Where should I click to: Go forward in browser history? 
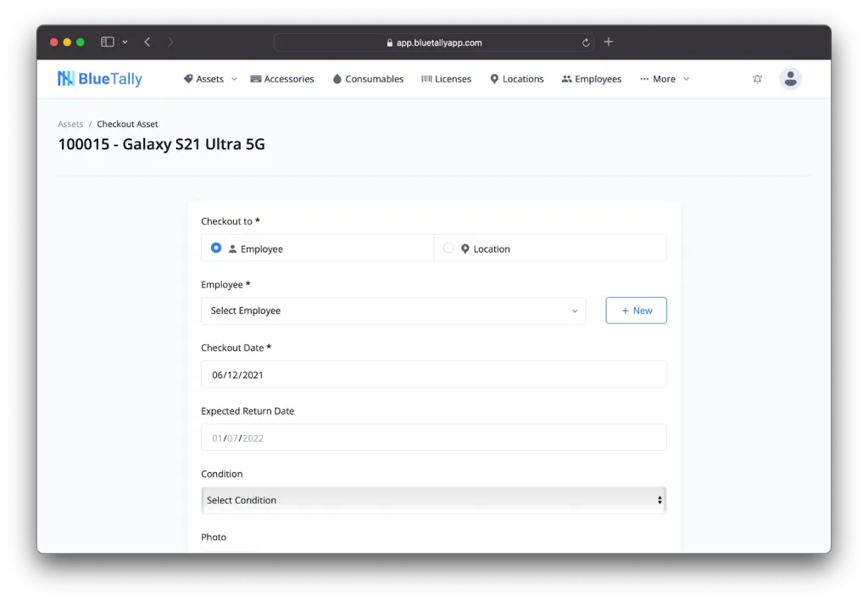coord(170,42)
